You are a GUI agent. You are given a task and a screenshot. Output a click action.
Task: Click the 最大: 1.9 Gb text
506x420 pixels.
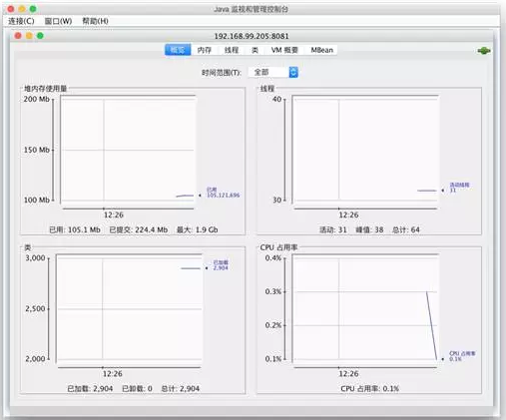click(x=197, y=229)
